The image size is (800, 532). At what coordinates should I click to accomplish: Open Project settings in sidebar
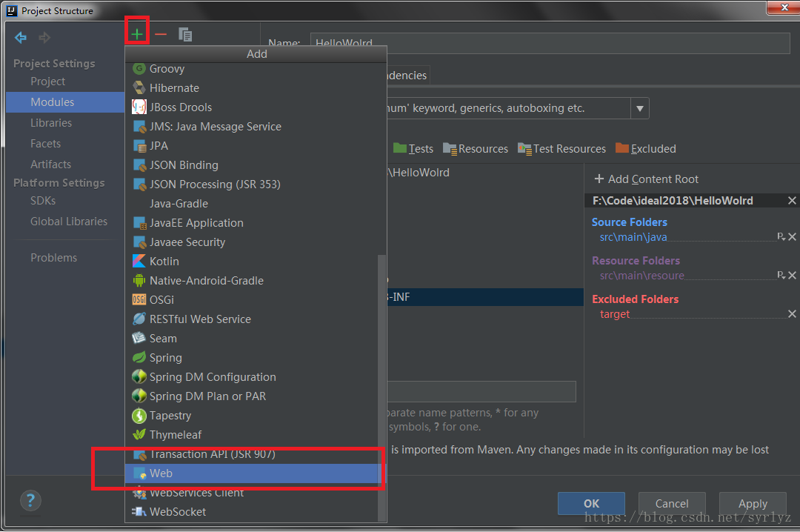point(47,82)
